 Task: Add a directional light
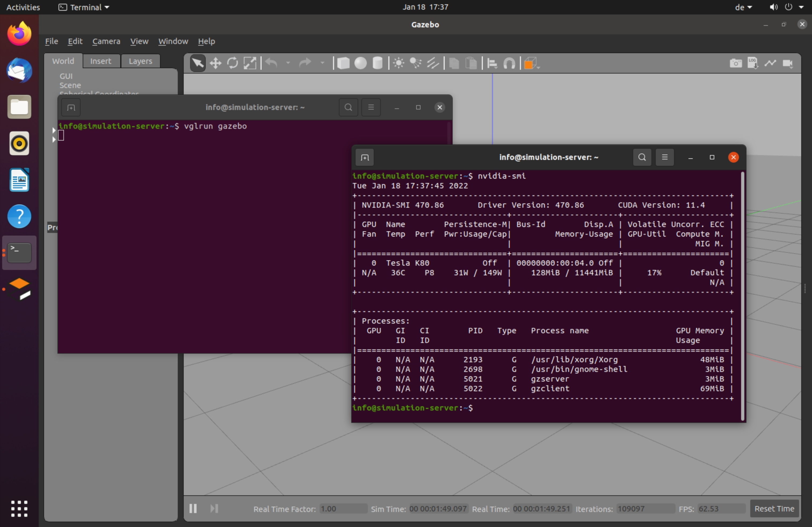tap(433, 63)
